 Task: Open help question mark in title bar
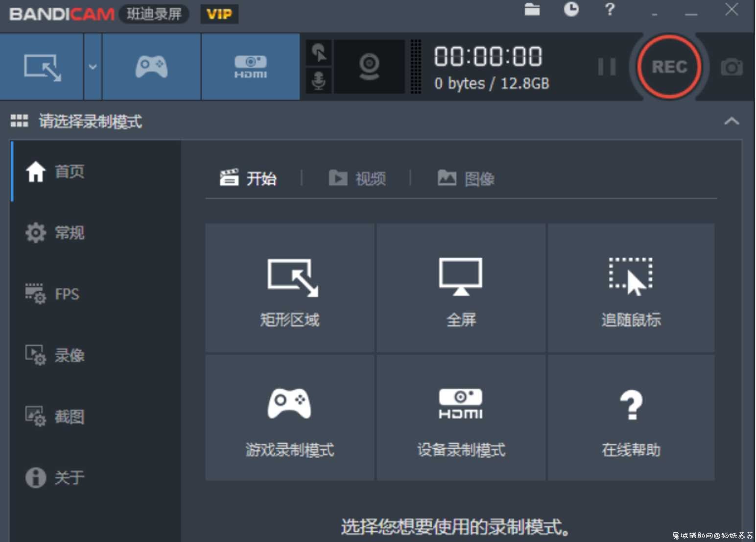[610, 9]
